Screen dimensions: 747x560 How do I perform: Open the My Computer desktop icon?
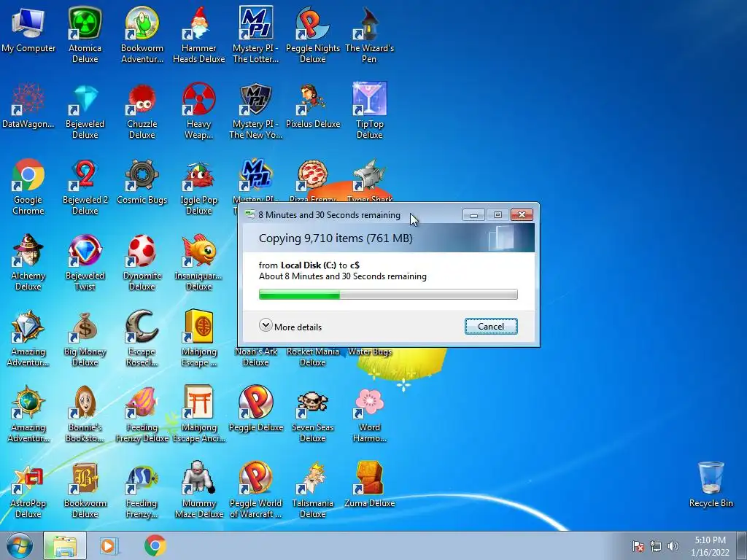[28, 29]
